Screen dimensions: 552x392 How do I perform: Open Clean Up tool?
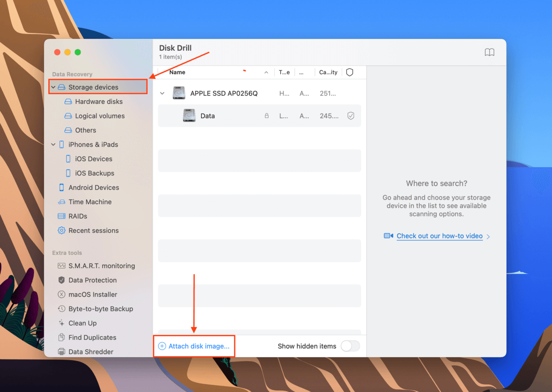click(x=83, y=323)
